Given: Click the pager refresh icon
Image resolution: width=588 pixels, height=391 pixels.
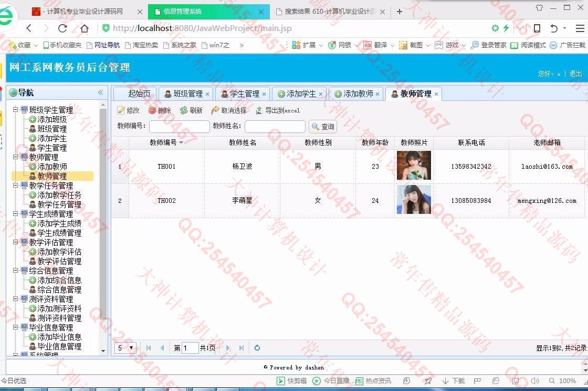Looking at the screenshot, I should pos(257,348).
